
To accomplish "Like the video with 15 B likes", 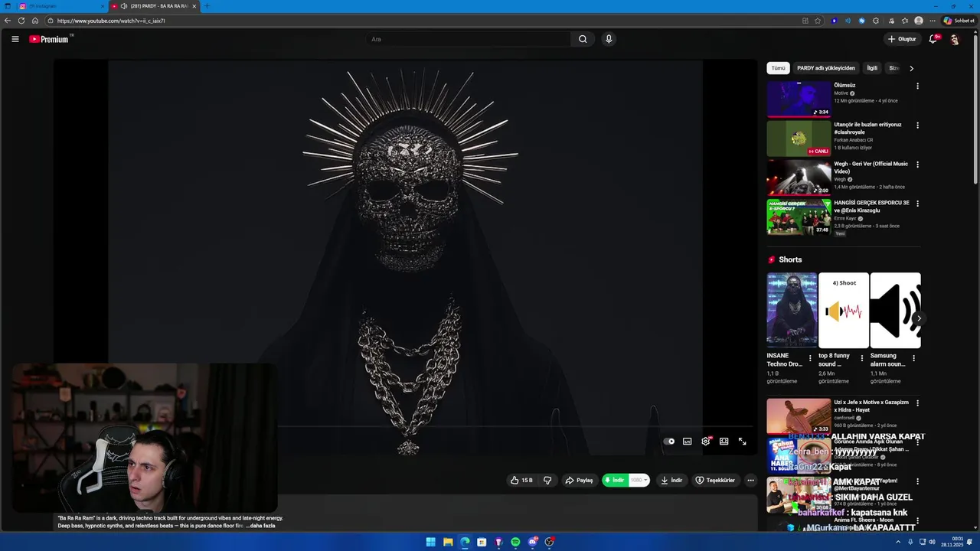I will pyautogui.click(x=521, y=481).
